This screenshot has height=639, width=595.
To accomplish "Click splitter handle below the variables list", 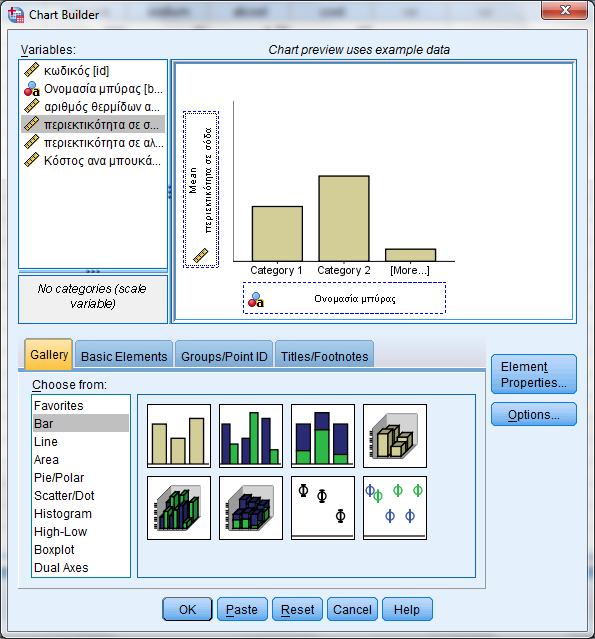I will pyautogui.click(x=93, y=271).
